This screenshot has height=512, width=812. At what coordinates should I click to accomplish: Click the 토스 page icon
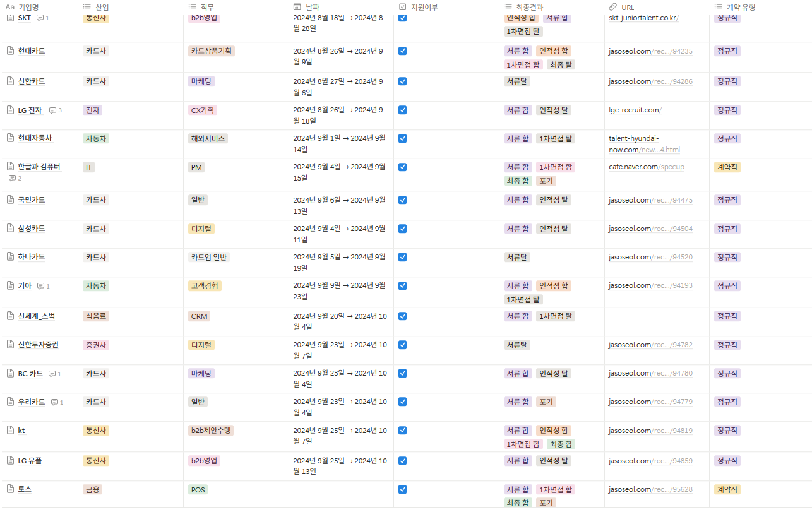pos(10,489)
